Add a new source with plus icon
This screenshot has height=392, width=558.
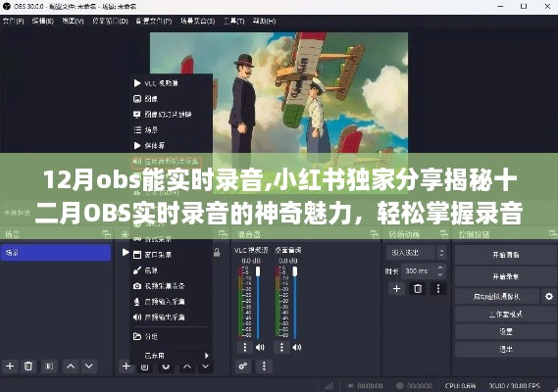pos(126,367)
